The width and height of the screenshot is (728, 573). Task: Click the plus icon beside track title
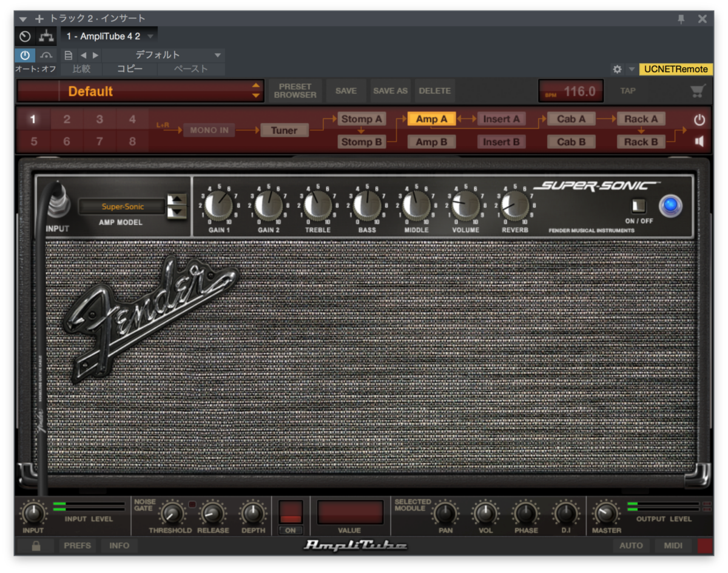pyautogui.click(x=39, y=19)
